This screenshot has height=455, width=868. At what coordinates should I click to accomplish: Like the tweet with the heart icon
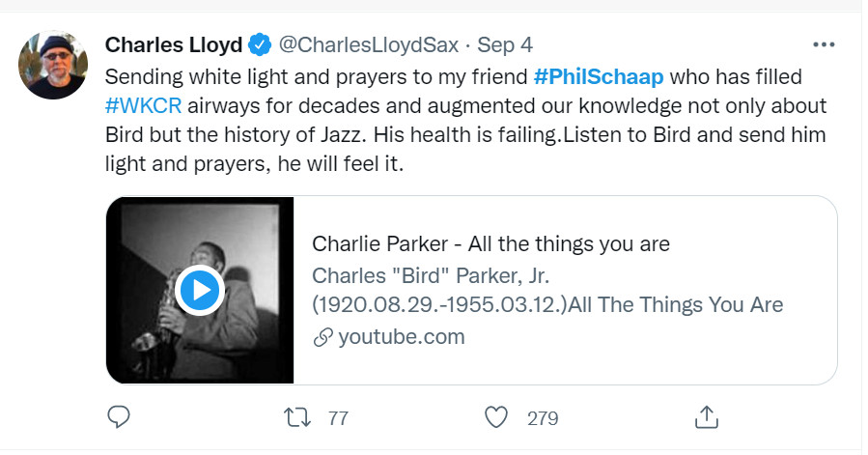click(x=496, y=417)
